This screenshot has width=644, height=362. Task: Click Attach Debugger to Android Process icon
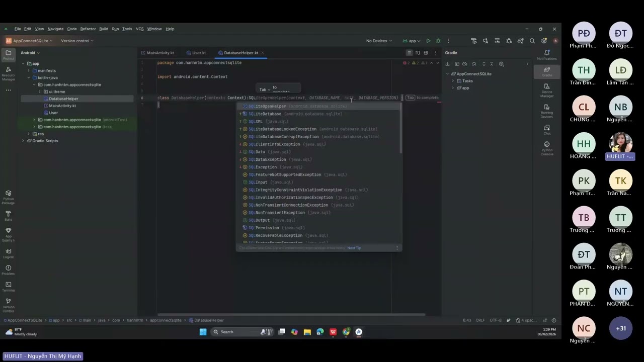coord(509,41)
